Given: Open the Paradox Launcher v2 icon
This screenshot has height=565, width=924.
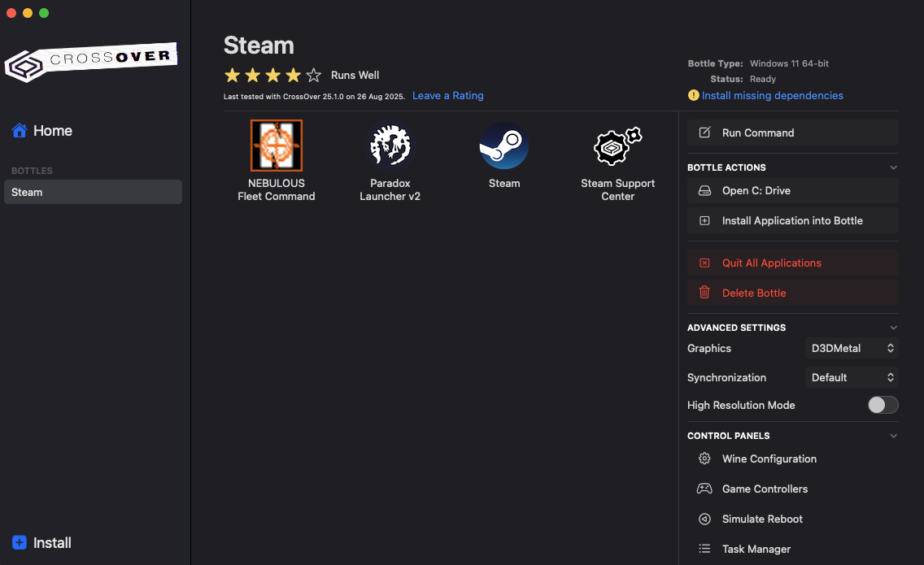Looking at the screenshot, I should 390,146.
